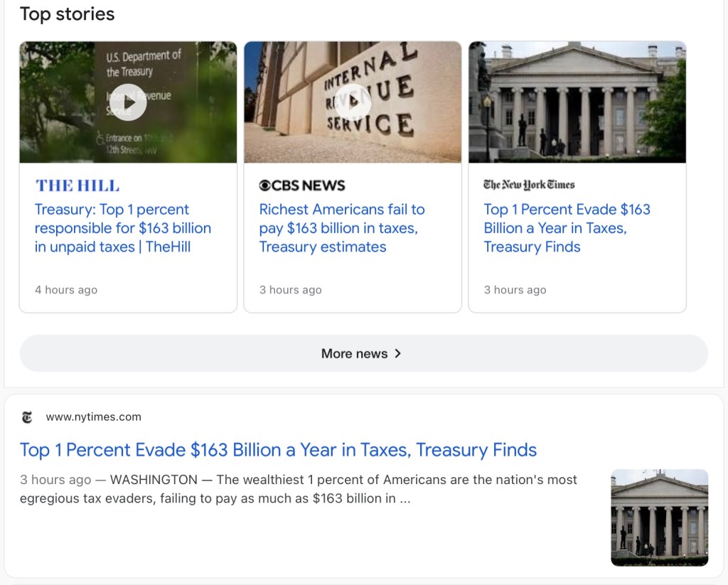The height and width of the screenshot is (585, 728).
Task: Click The New York Times logo in card
Action: [x=529, y=185]
